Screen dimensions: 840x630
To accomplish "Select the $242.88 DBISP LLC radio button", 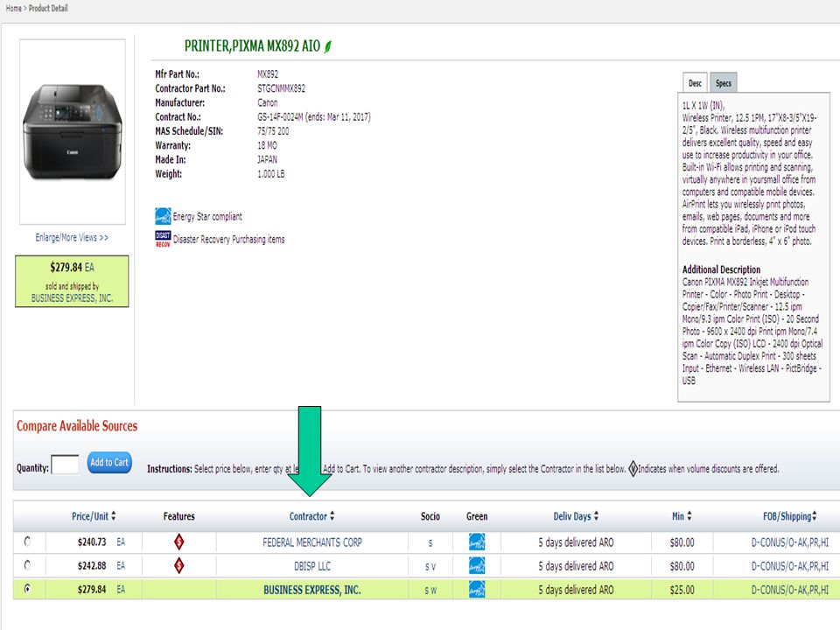I will click(x=27, y=565).
